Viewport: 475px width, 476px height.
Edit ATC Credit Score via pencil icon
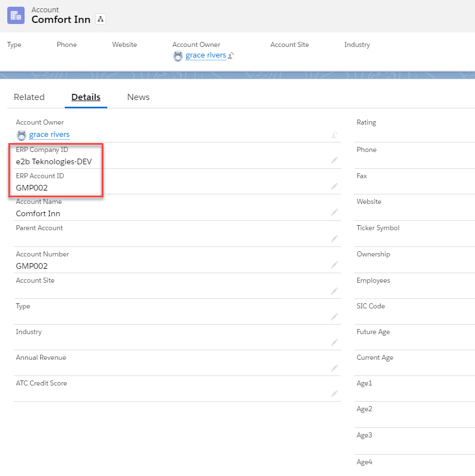pos(334,394)
